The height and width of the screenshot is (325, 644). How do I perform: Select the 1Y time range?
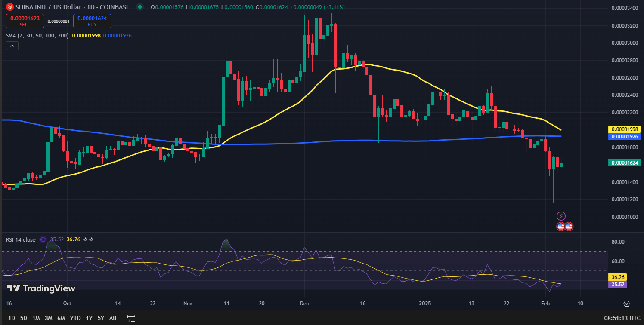click(x=89, y=318)
